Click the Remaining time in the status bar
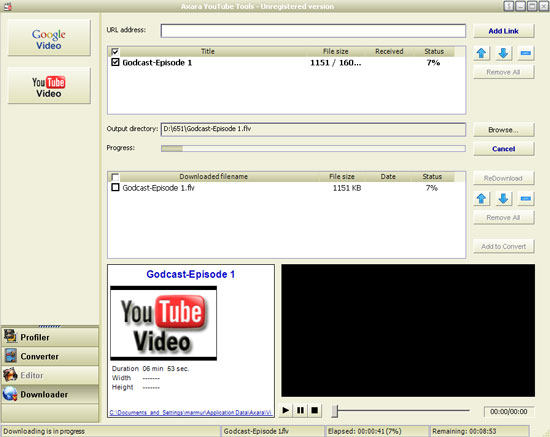 point(464,431)
